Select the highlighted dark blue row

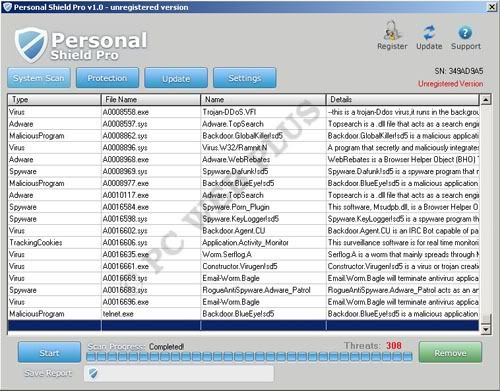243,325
